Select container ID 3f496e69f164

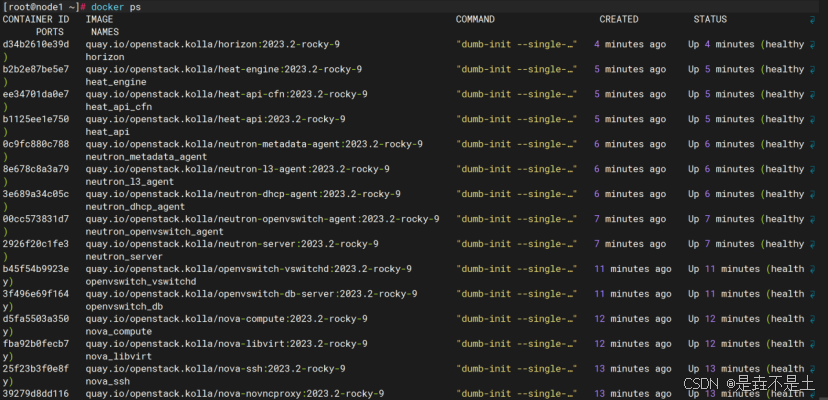36,294
